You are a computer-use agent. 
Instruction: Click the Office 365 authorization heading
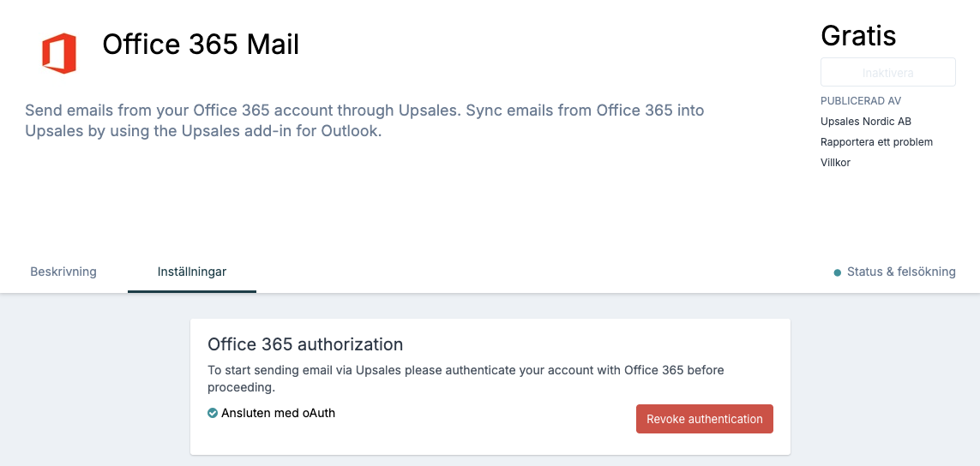point(305,344)
